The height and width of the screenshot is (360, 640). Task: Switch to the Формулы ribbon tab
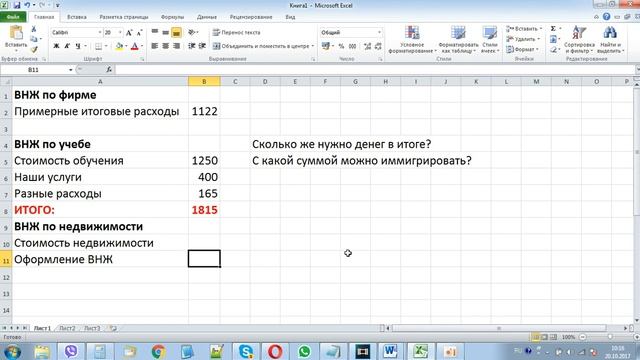173,17
